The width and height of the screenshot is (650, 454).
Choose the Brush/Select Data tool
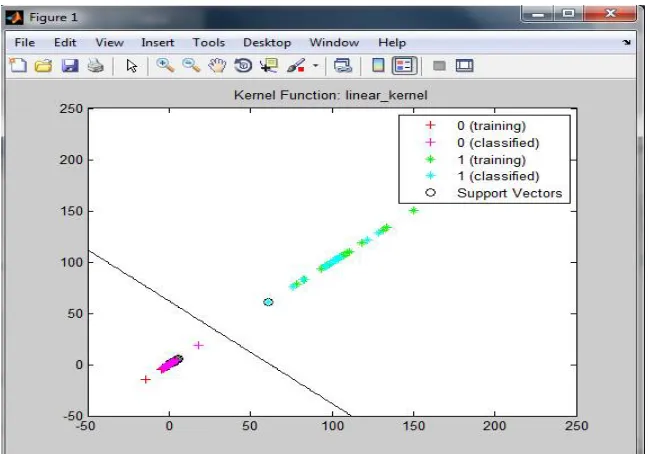click(296, 66)
